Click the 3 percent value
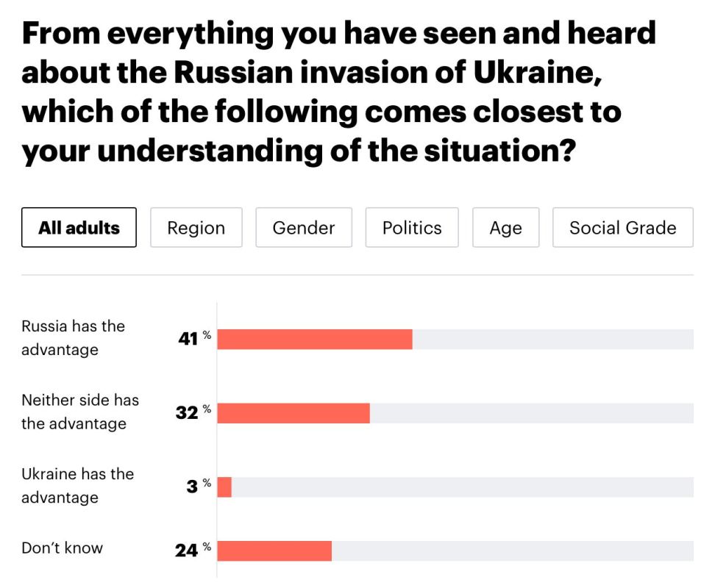Image resolution: width=715 pixels, height=588 pixels. point(199,486)
